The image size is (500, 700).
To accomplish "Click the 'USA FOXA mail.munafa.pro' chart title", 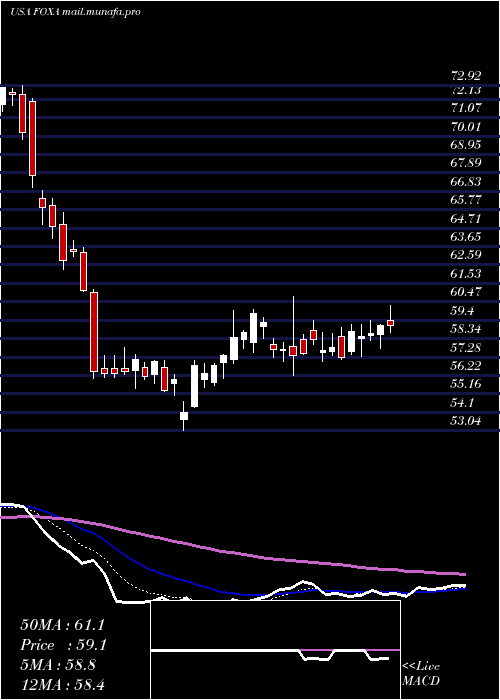I will point(75,12).
